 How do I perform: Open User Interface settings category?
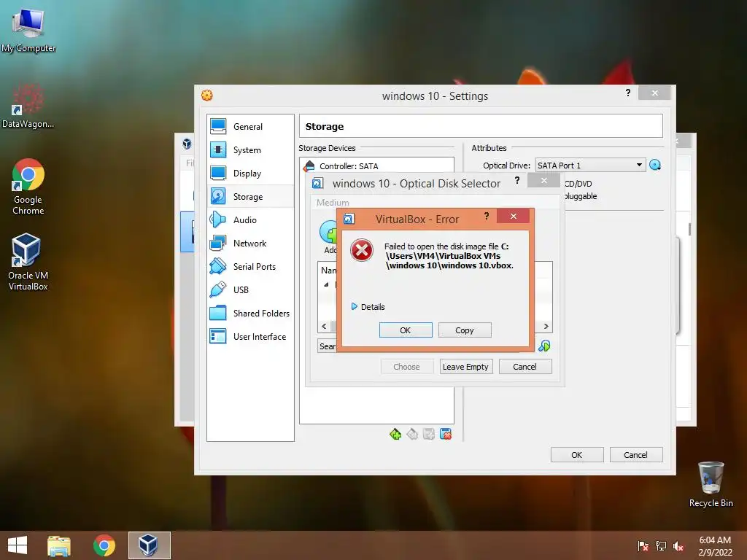coord(250,337)
